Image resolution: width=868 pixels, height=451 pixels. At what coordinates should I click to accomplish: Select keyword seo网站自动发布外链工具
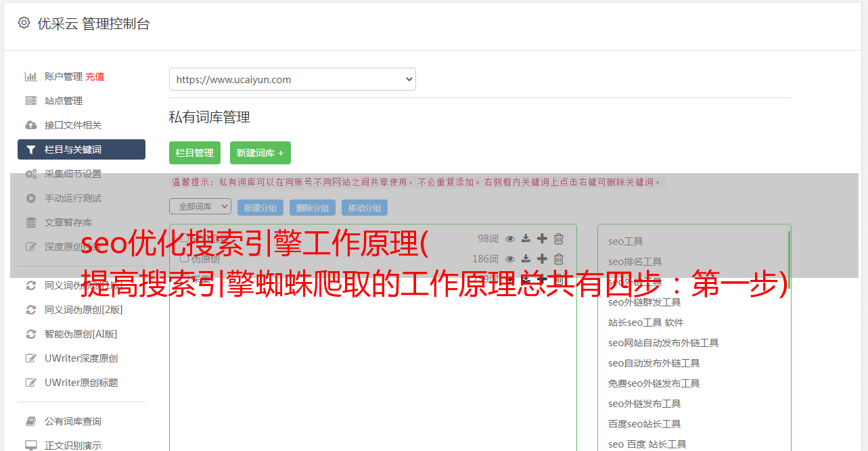tap(664, 343)
